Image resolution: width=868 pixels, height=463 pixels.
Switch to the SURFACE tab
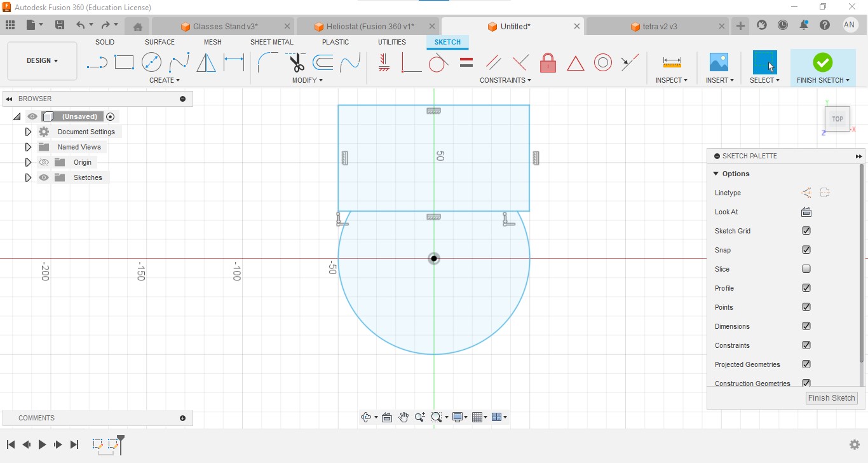point(159,42)
